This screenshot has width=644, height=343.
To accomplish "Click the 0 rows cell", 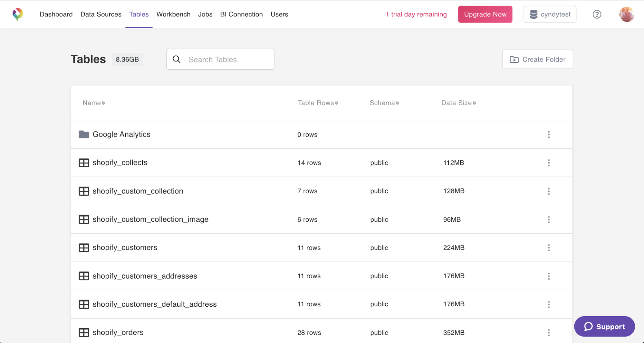I will click(307, 134).
